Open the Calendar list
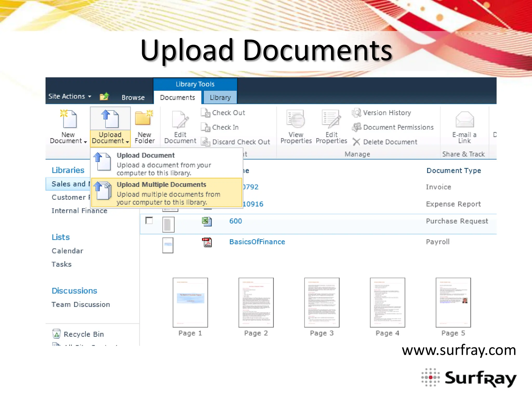Image resolution: width=532 pixels, height=399 pixels. click(x=68, y=251)
